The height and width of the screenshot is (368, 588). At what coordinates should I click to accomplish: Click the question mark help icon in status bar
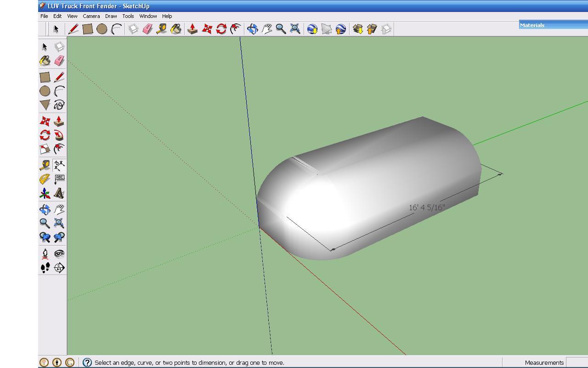point(87,362)
